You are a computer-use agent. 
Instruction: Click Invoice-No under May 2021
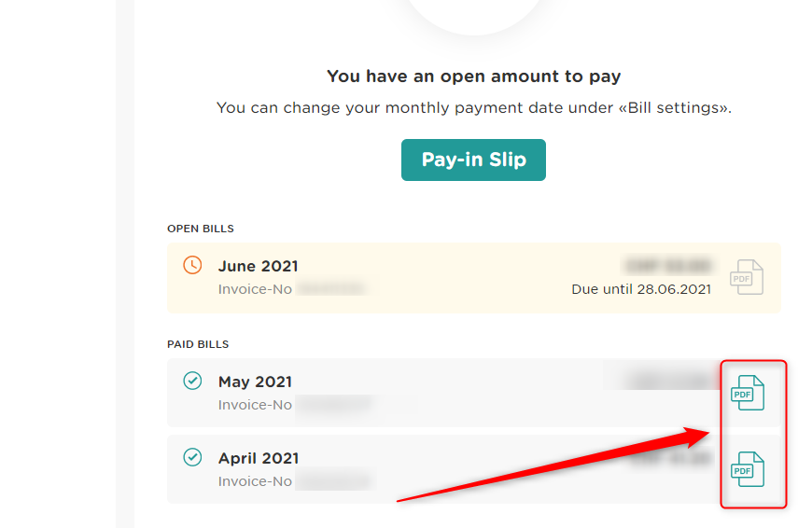tap(255, 405)
